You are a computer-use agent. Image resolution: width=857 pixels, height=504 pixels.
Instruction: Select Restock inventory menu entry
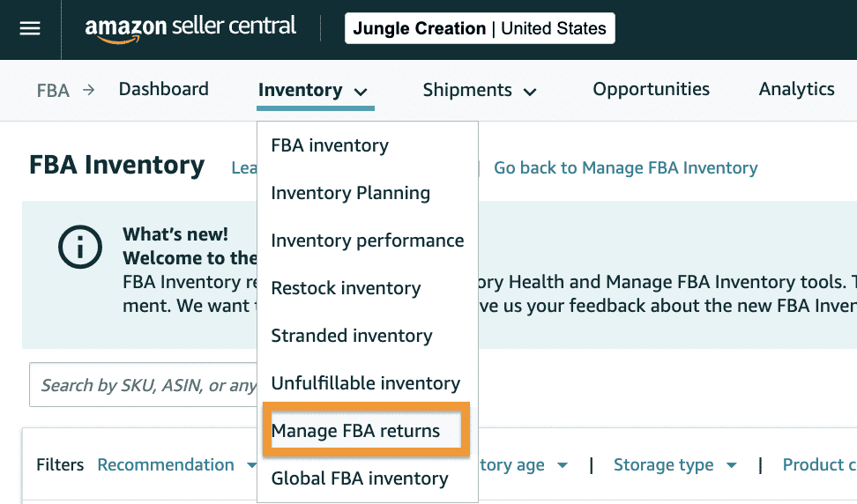[x=346, y=288]
